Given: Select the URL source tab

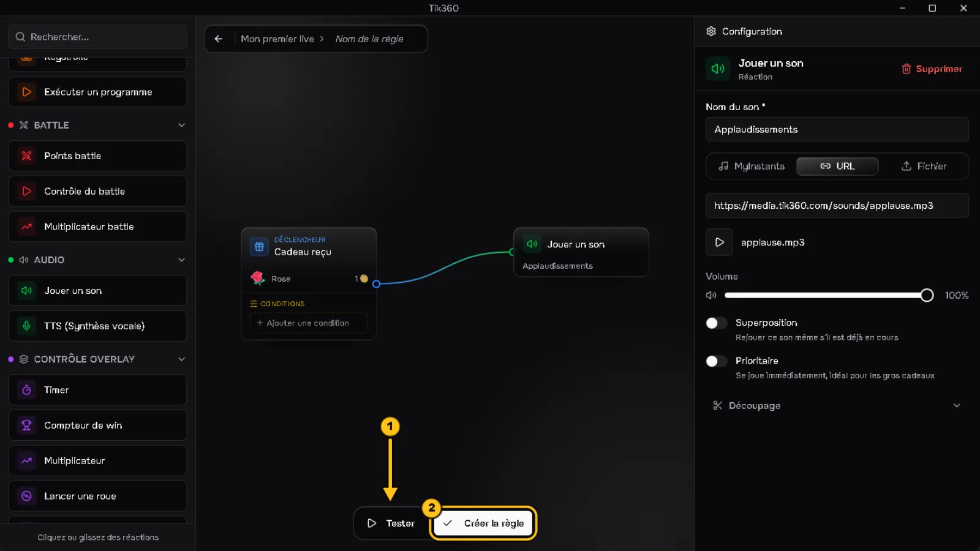Looking at the screenshot, I should (x=837, y=166).
